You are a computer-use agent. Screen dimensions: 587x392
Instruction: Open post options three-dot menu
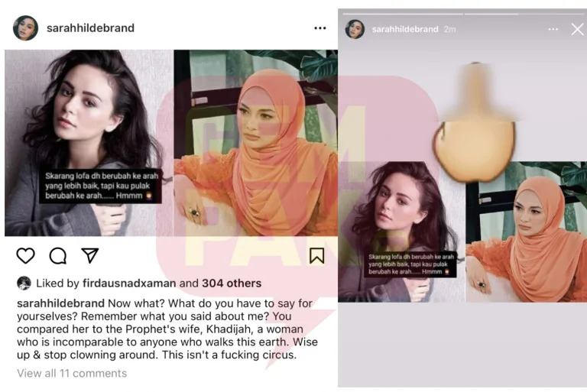click(x=320, y=28)
